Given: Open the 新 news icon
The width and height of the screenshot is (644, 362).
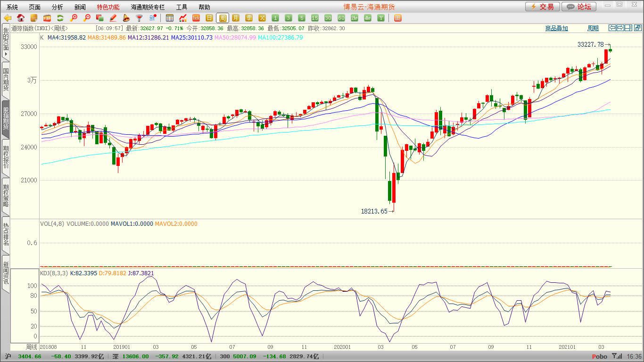Looking at the screenshot, I should pyautogui.click(x=152, y=18).
